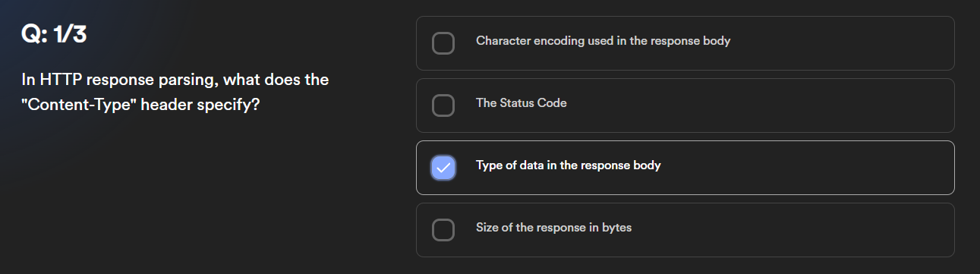Enable the 'Size of the response' checkbox
980x274 pixels.
443,230
